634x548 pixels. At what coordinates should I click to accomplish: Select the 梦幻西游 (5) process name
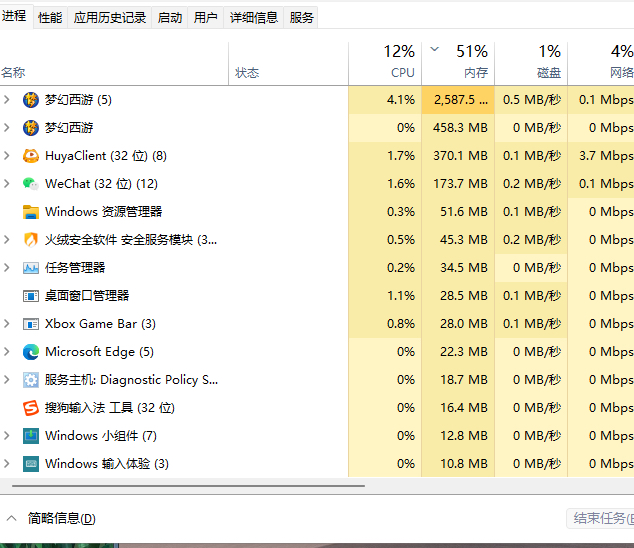[78, 99]
